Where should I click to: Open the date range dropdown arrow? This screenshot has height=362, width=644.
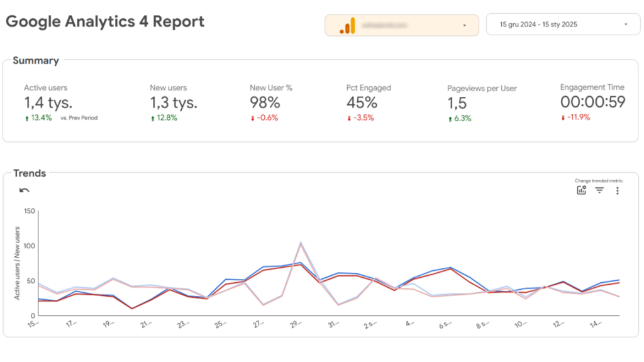[x=626, y=25]
